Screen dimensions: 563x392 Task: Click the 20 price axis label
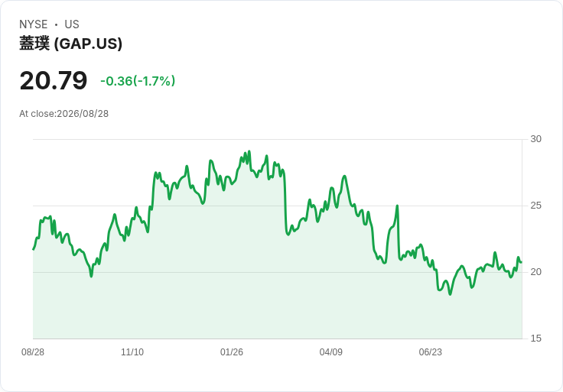535,272
